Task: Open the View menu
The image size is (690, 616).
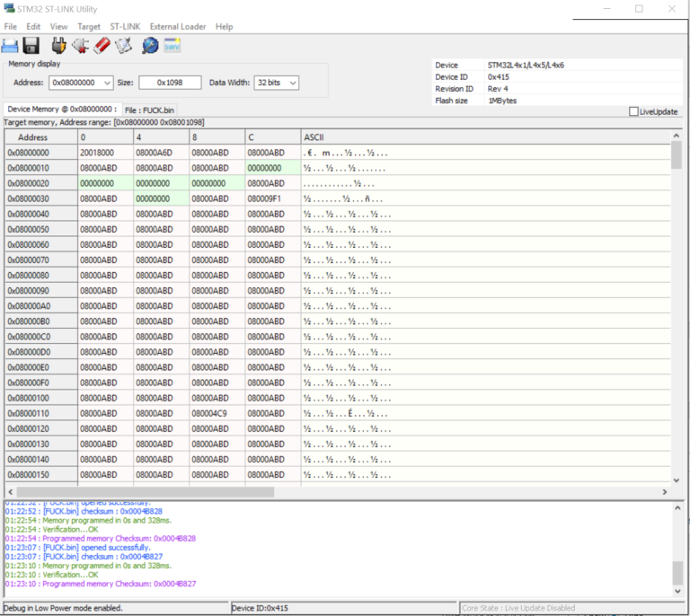Action: click(x=58, y=26)
